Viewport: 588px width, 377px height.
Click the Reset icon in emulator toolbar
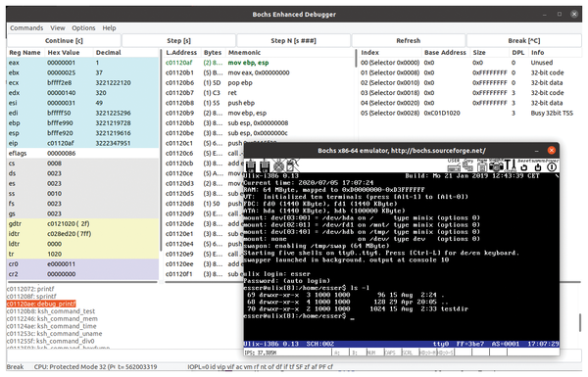tap(524, 165)
